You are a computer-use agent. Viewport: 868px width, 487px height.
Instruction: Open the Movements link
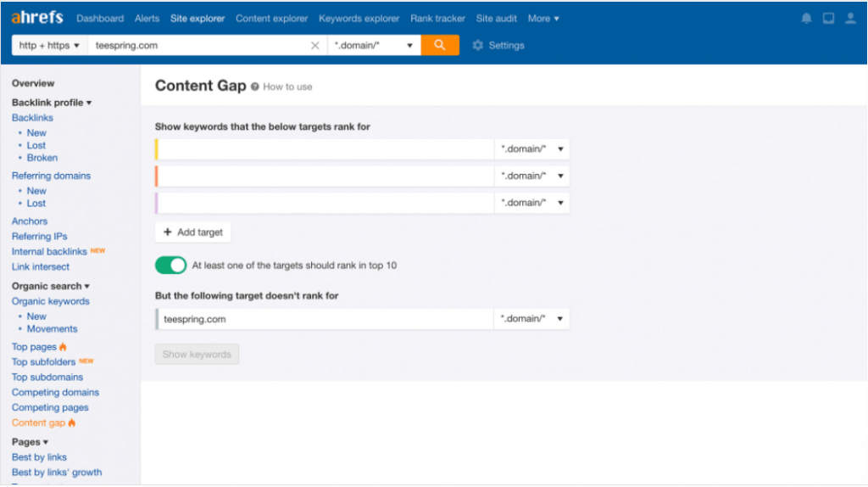coord(52,329)
